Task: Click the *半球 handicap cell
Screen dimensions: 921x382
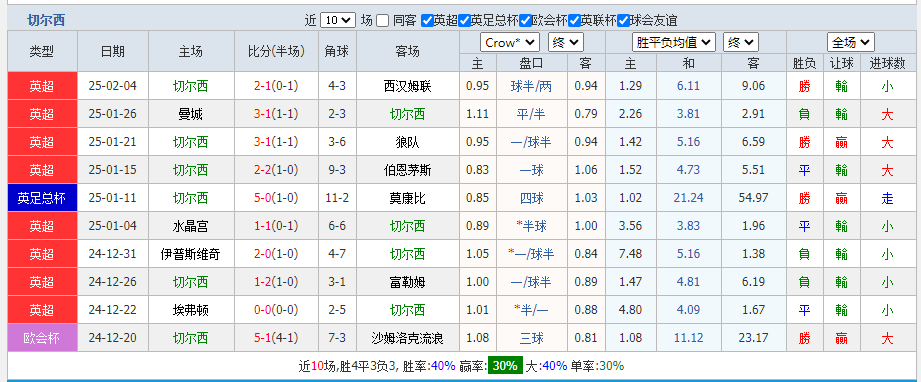Action: [x=532, y=226]
